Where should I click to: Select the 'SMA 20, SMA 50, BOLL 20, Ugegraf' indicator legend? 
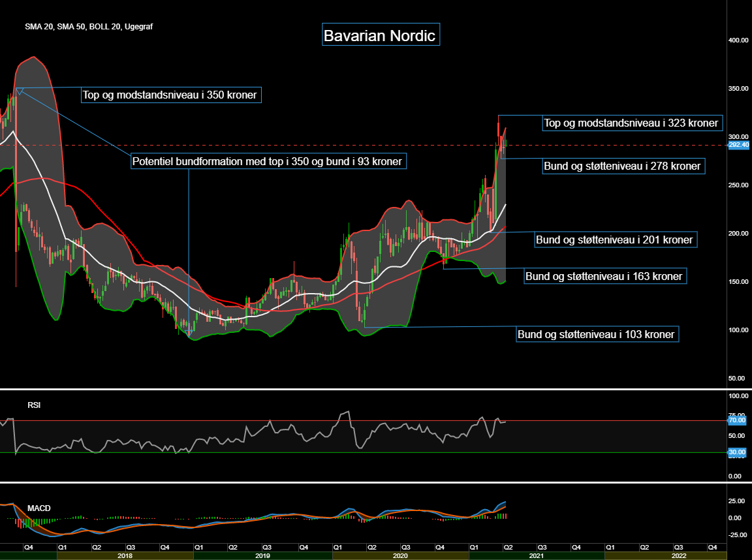tap(89, 27)
